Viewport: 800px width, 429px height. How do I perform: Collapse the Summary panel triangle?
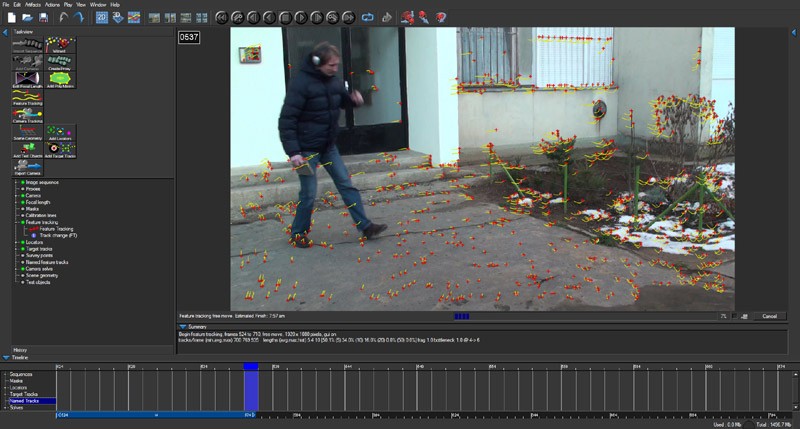[x=183, y=326]
